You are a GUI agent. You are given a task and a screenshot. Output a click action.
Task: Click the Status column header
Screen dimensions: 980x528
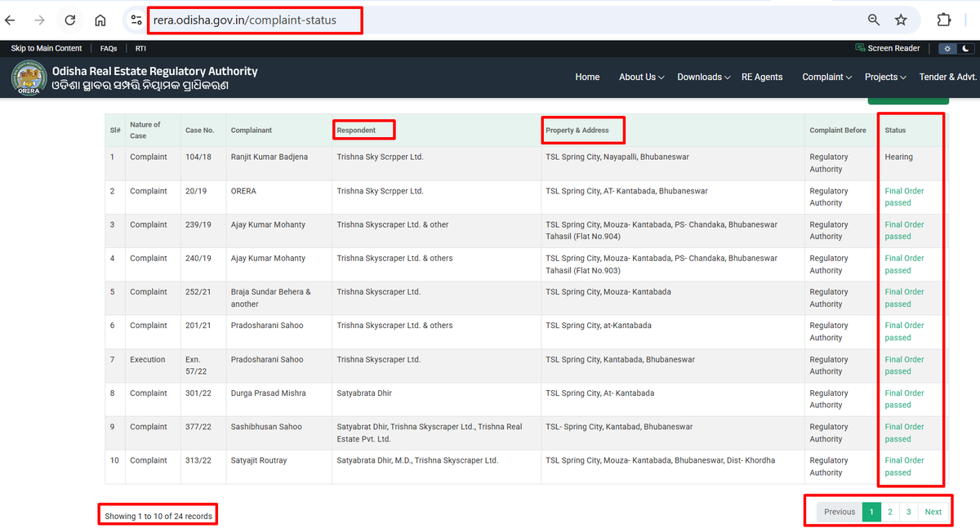[x=895, y=130]
